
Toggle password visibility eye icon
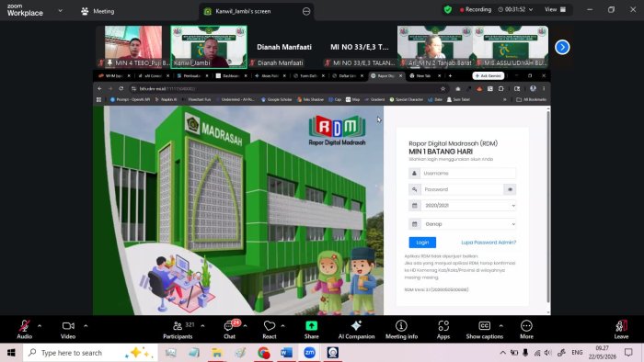(510, 189)
